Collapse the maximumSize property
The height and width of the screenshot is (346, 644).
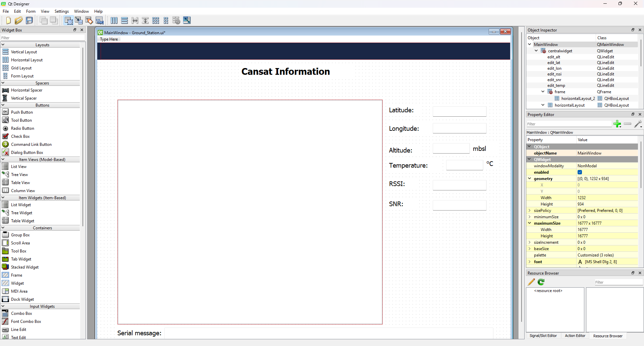[x=530, y=223]
